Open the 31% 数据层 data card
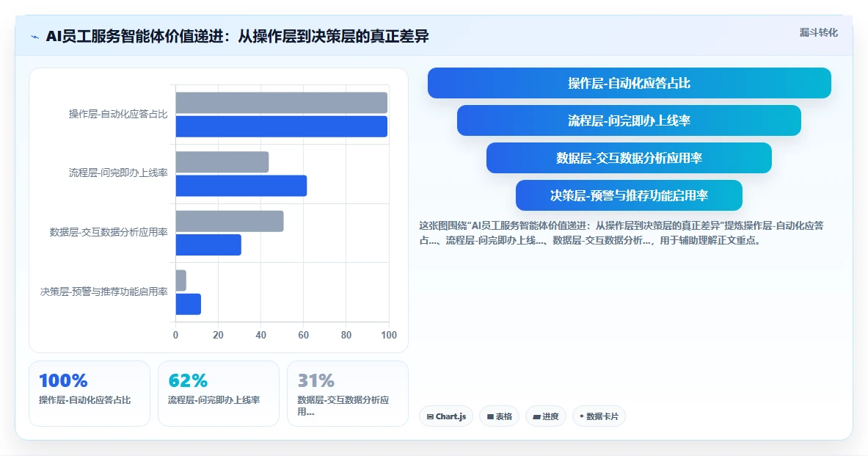Image resolution: width=868 pixels, height=456 pixels. [x=348, y=394]
